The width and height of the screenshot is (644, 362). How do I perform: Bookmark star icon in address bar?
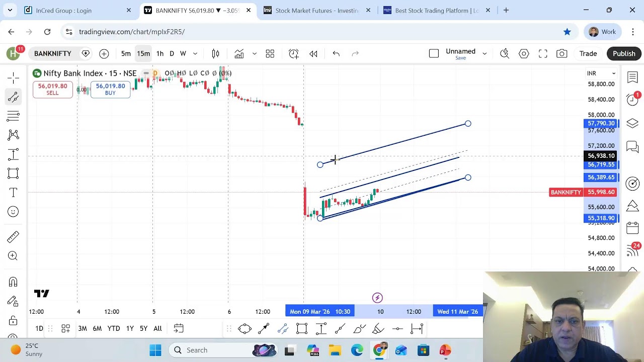coord(567,32)
